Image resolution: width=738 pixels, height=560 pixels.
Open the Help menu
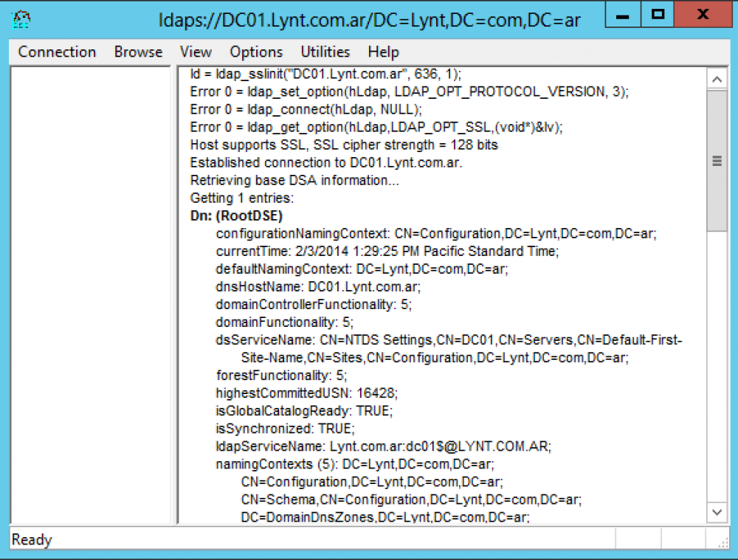pyautogui.click(x=382, y=52)
